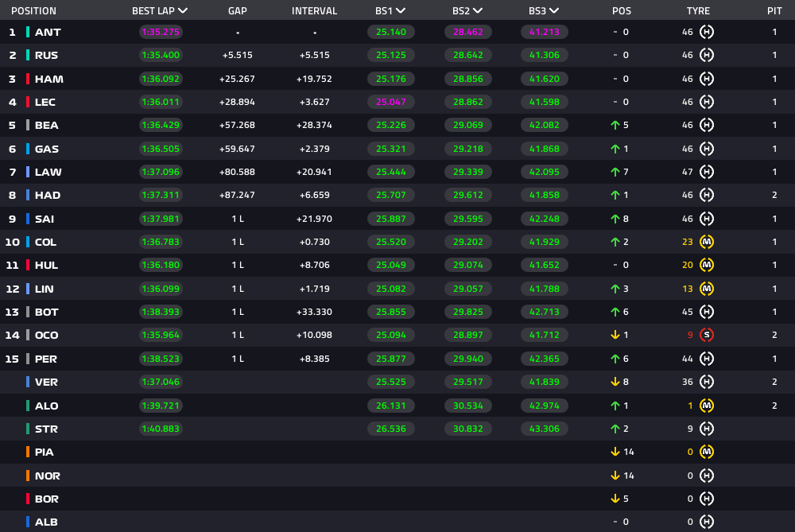Click the red team color bar beside HAM
The image size is (795, 532).
coord(28,80)
